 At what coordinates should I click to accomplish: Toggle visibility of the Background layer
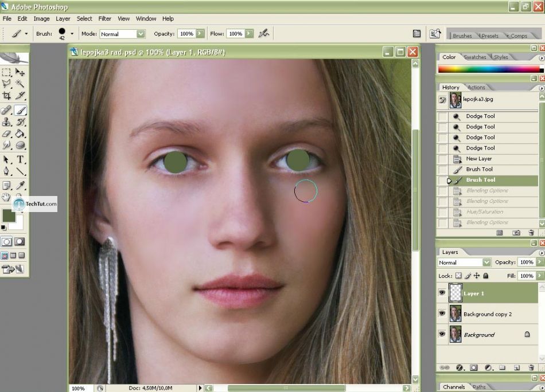coord(442,334)
